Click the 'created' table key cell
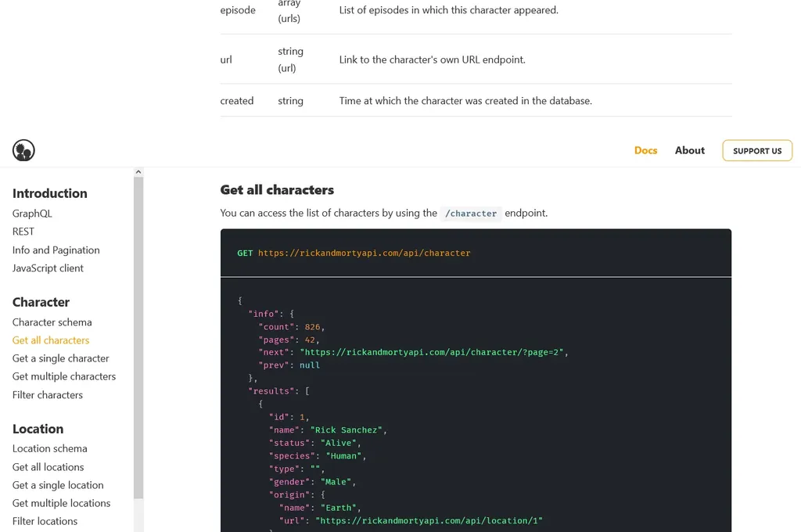The image size is (801, 532). coord(237,101)
